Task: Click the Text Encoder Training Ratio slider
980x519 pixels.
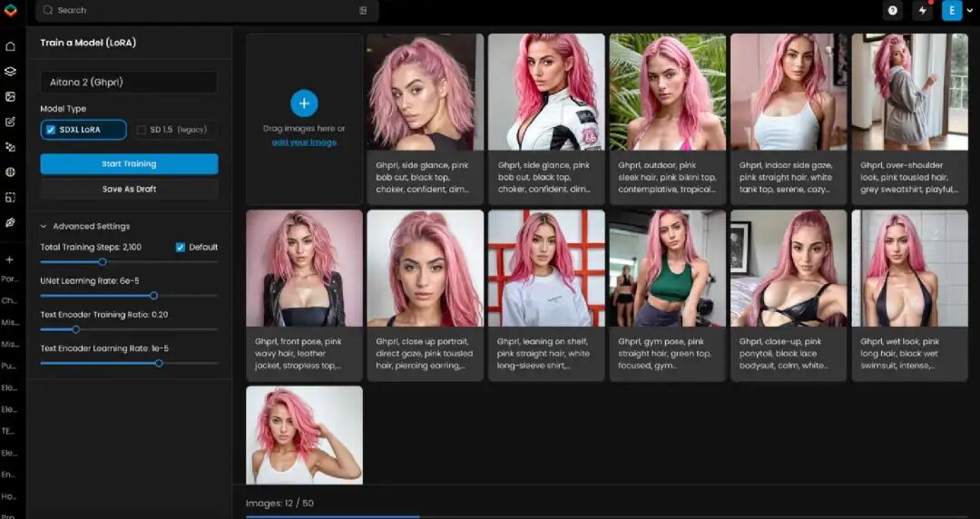Action: click(130, 329)
